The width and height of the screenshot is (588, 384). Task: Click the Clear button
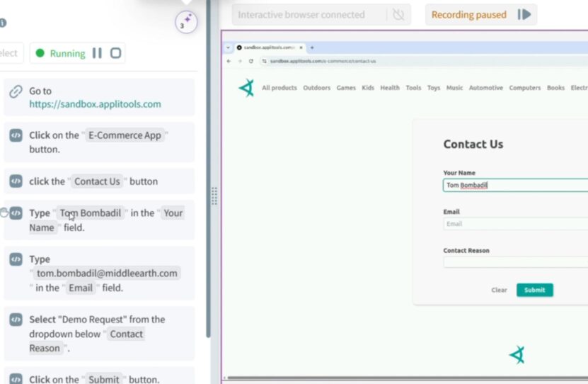(x=499, y=290)
